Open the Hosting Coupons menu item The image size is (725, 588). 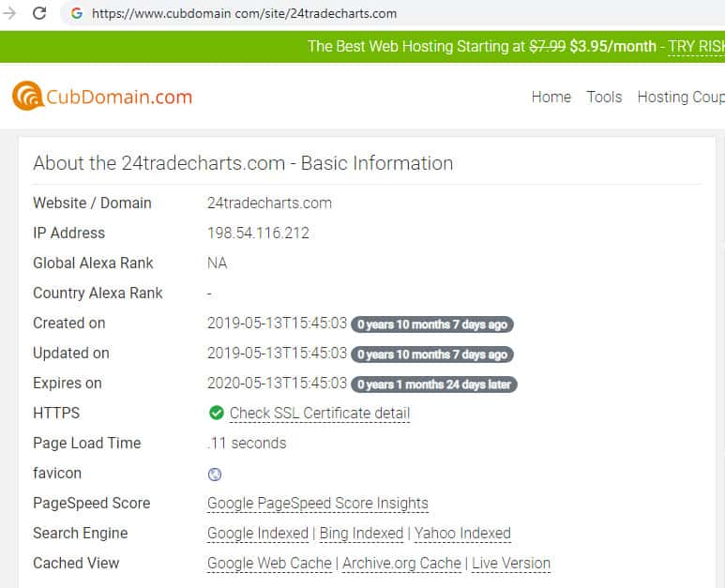[x=681, y=98]
